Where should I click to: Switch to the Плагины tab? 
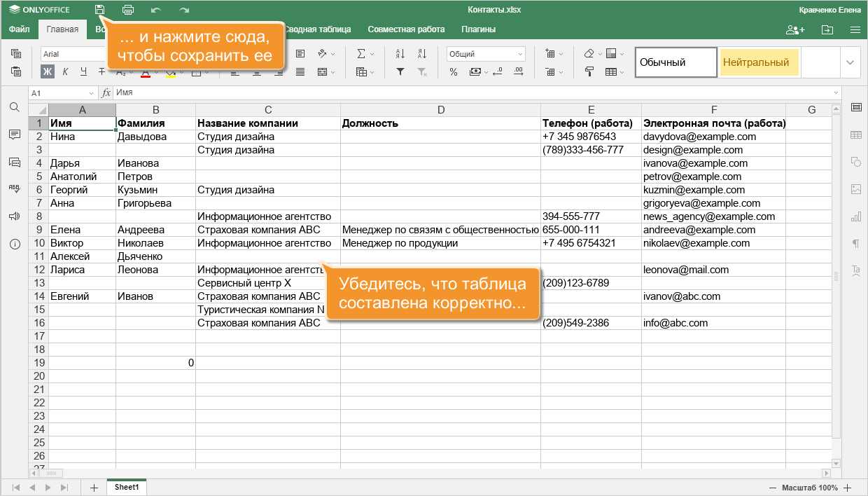[479, 29]
